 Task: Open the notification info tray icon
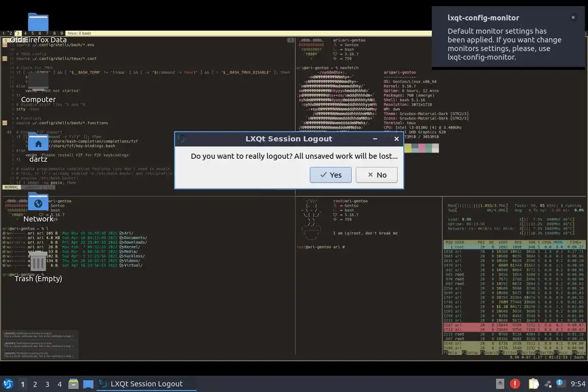(559, 383)
